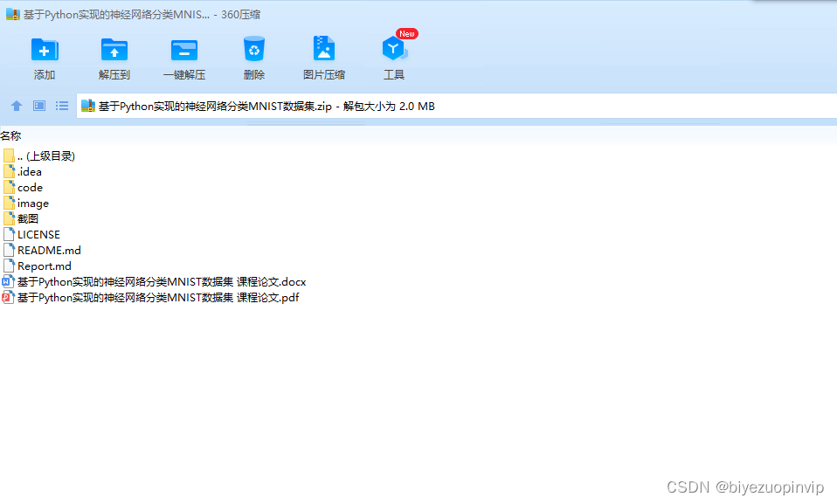This screenshot has width=837, height=504.
Task: Select the 解压到 (Extract to) icon
Action: tap(114, 54)
